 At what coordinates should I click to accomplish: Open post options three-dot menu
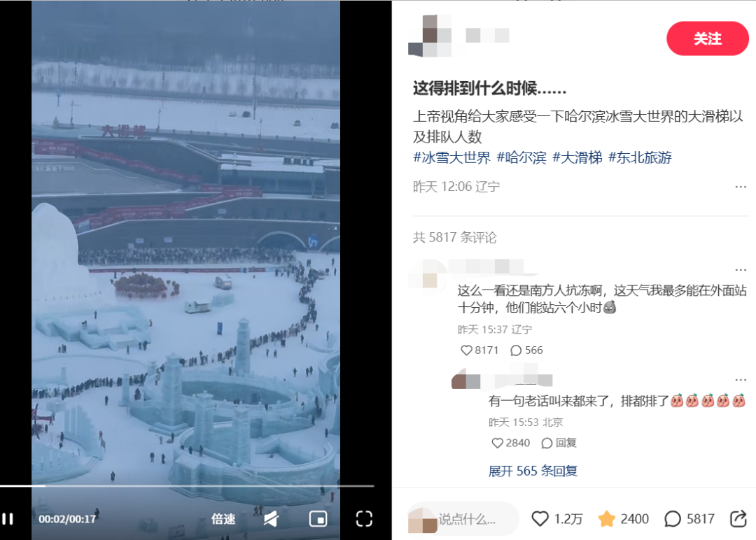coord(741,187)
